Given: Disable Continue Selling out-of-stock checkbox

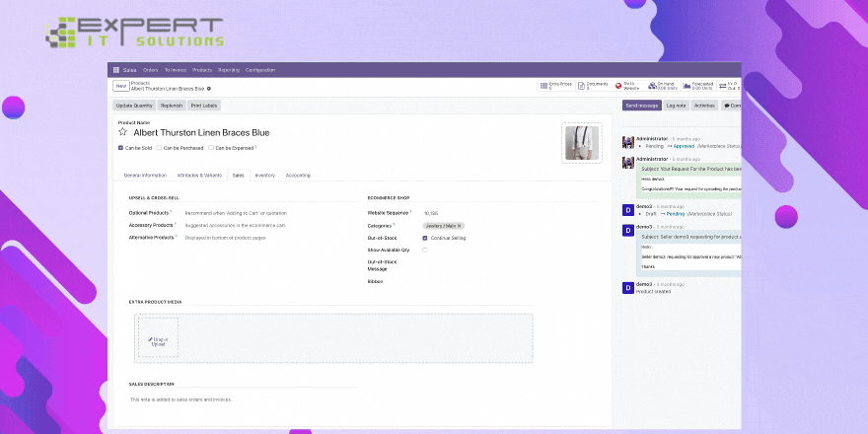Looking at the screenshot, I should (425, 238).
